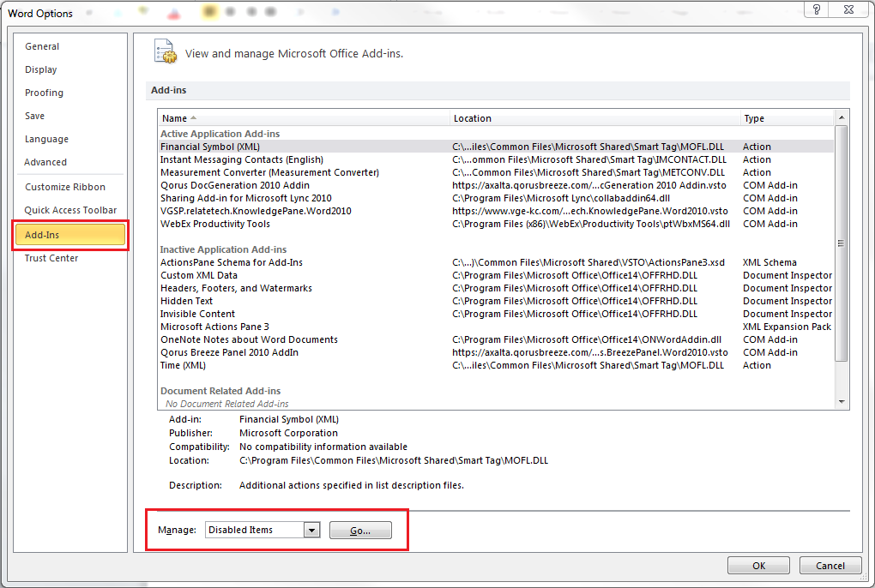This screenshot has height=588, width=875.
Task: Select the WebEx Productivity Tools add-in
Action: 496,224
